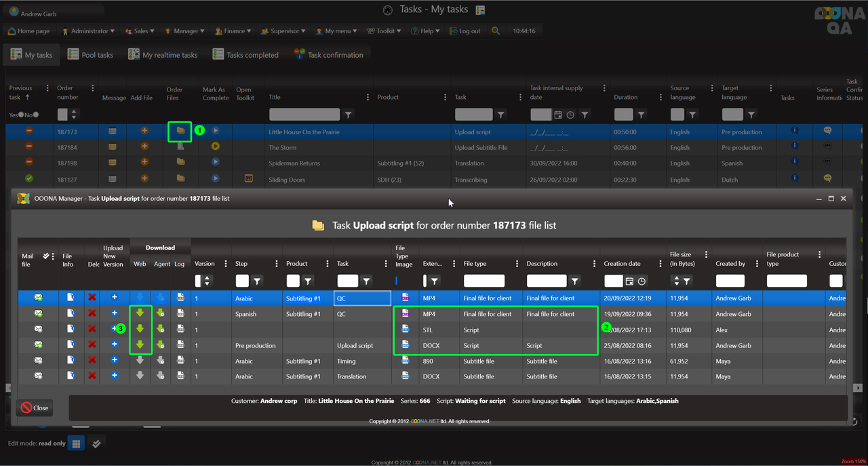Open Toolkit icon for Sliding Doors task

coord(249,178)
